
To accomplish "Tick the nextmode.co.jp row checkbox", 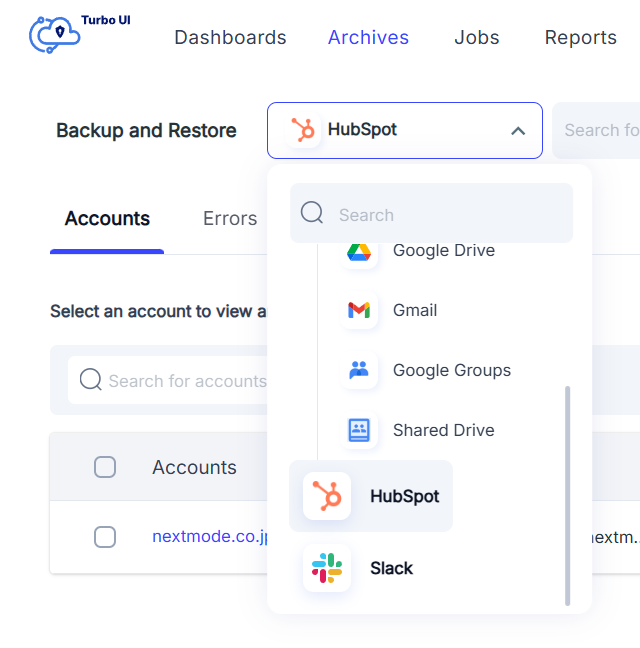I will 105,537.
